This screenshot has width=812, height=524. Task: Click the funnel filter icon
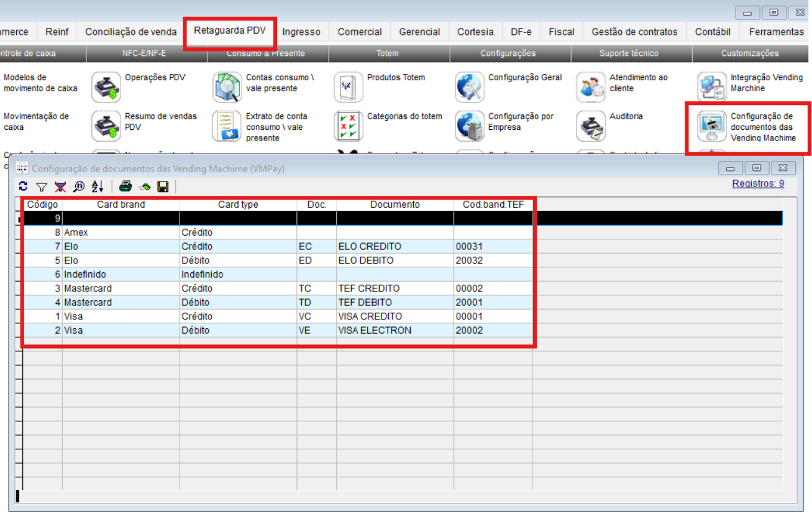[x=42, y=186]
